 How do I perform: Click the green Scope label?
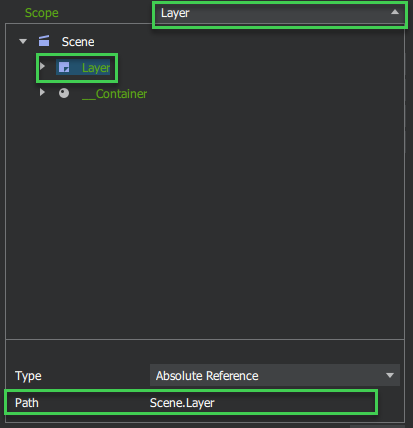click(x=42, y=13)
